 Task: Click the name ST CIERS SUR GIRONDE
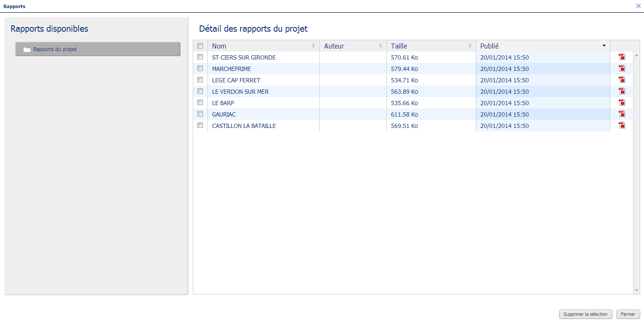click(244, 57)
